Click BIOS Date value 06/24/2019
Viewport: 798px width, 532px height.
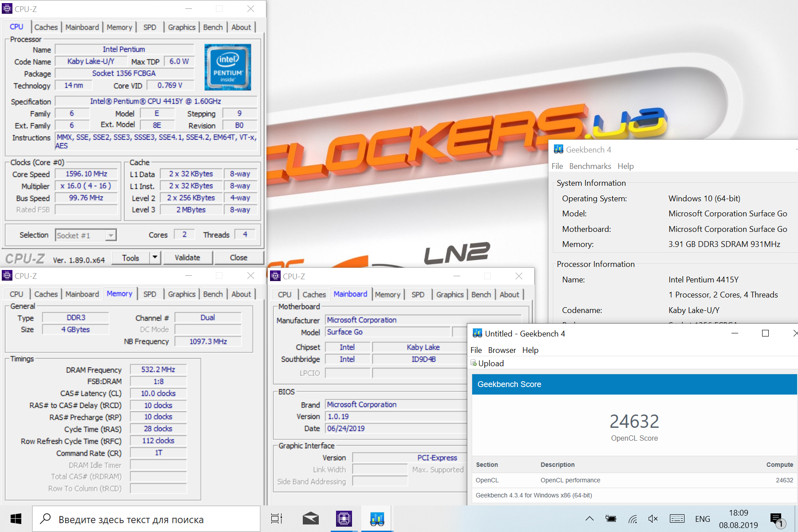[x=396, y=428]
